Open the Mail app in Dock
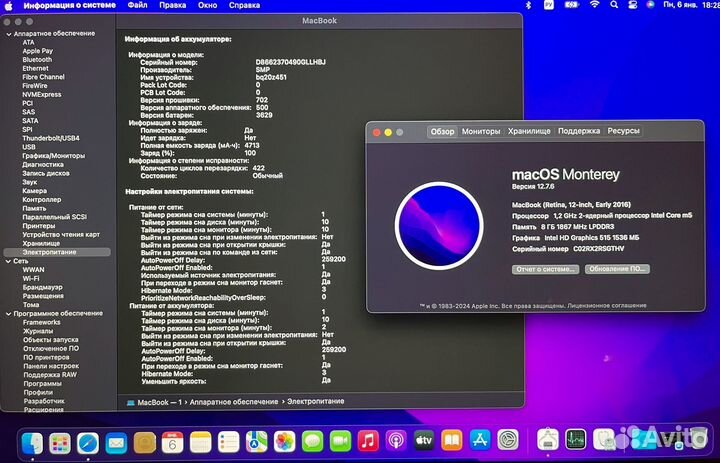720x463 pixels. pos(116,442)
